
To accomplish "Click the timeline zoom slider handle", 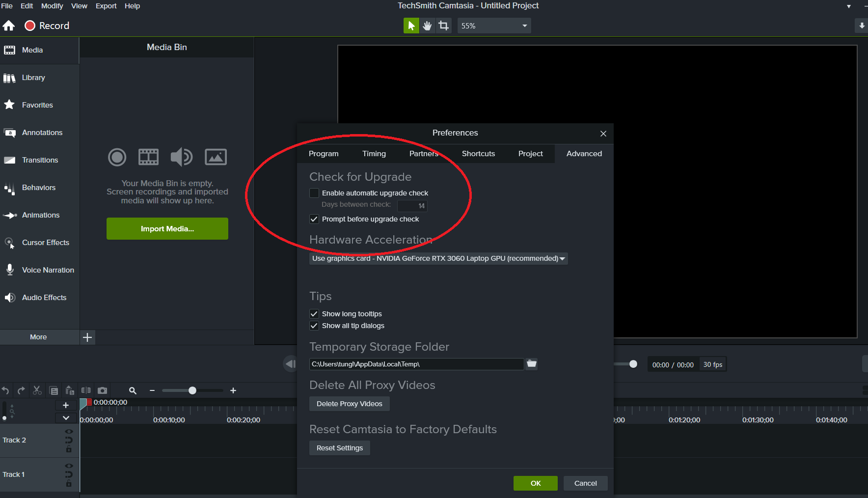I will tap(192, 390).
